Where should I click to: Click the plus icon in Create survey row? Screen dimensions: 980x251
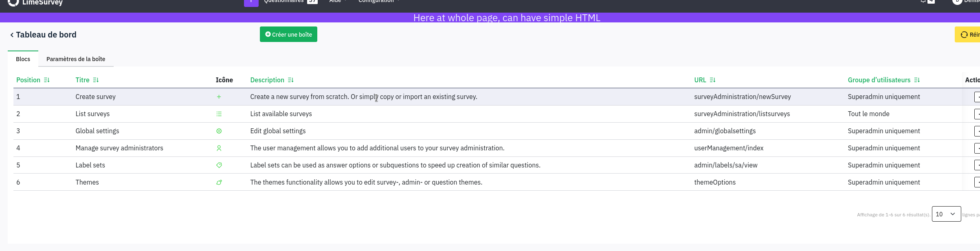(x=219, y=97)
